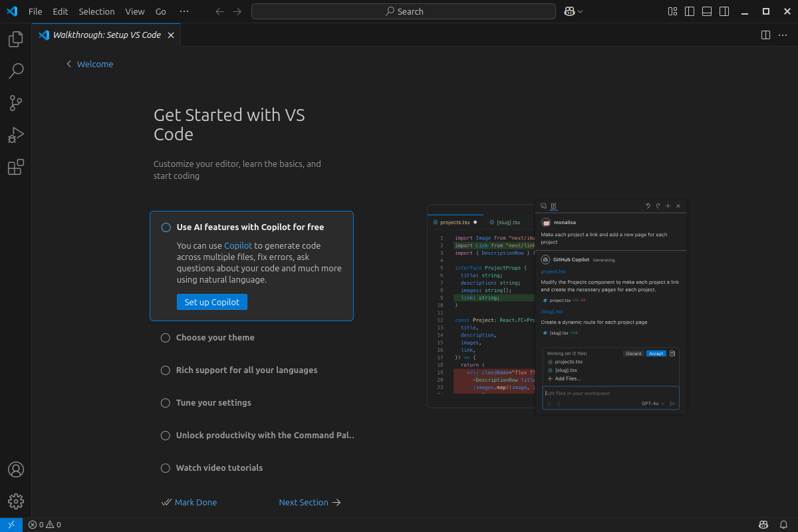The width and height of the screenshot is (798, 532).
Task: Open editor More Actions ellipsis
Action: [x=783, y=35]
